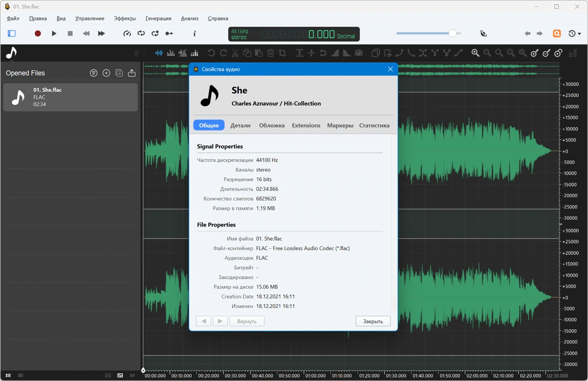Click the Redo arrow icon
This screenshot has width=588, height=381.
click(223, 53)
